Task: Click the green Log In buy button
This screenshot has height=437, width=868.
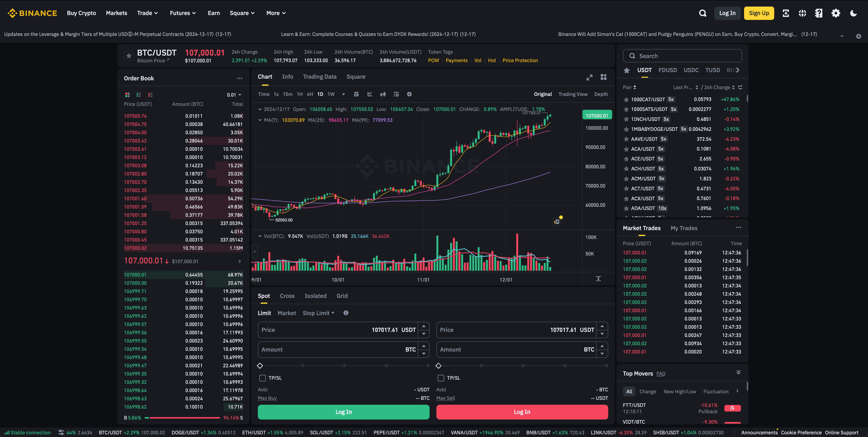Action: (x=343, y=412)
